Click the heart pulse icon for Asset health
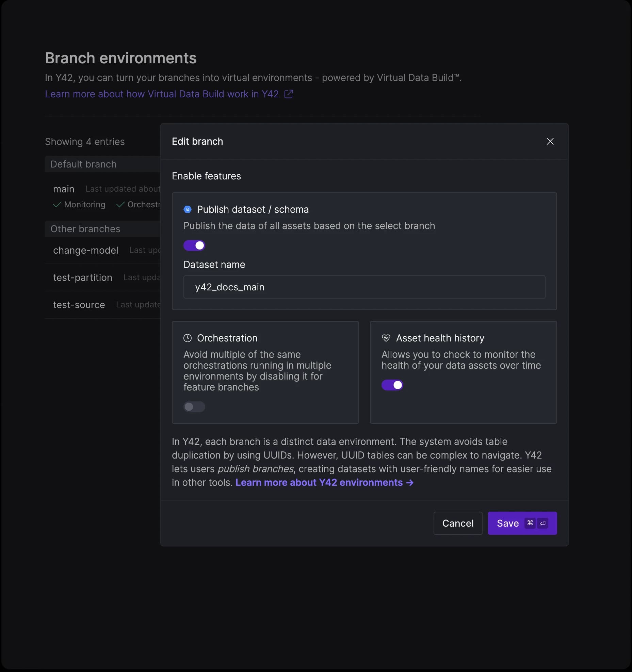 click(386, 338)
